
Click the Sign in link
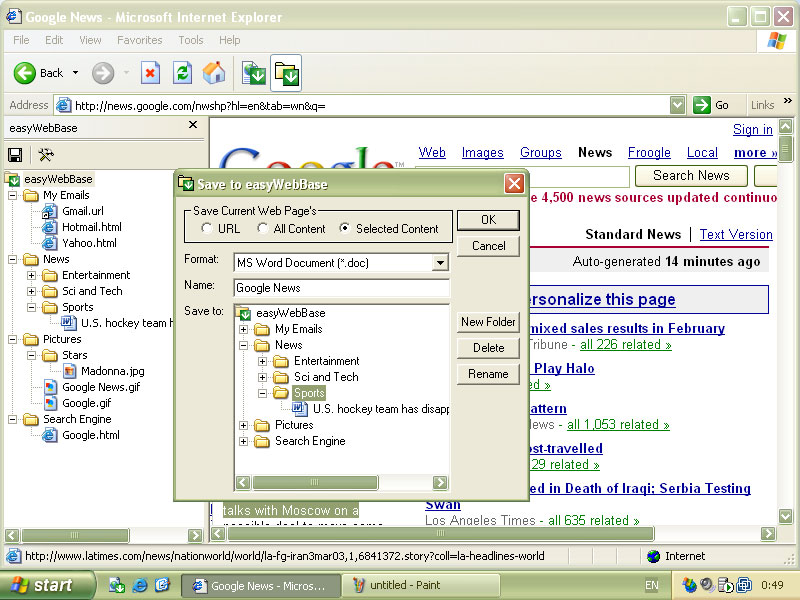point(753,130)
